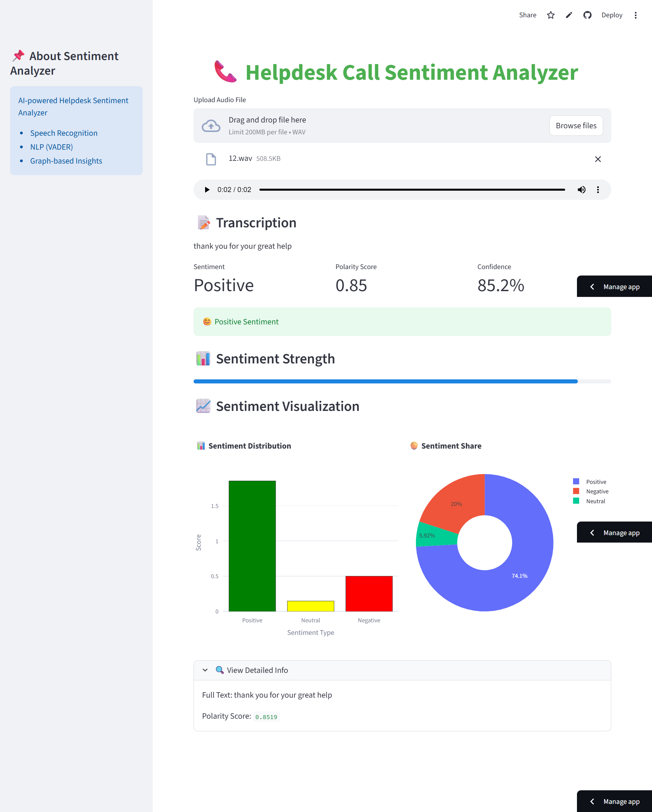The height and width of the screenshot is (812, 652).
Task: Open the Deploy menu
Action: [x=612, y=15]
